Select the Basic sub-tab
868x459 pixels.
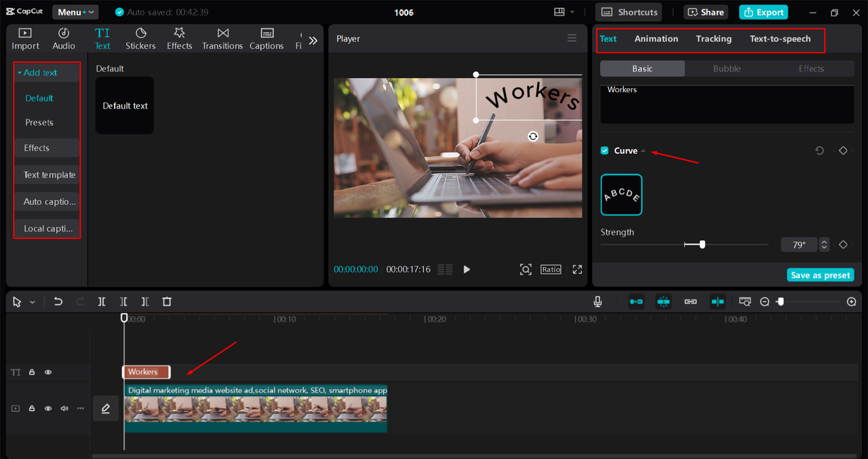[642, 68]
